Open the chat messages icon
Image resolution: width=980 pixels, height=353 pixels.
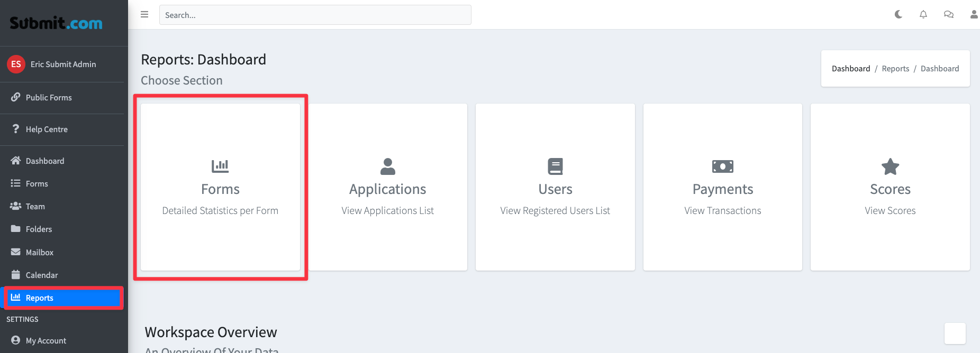(949, 14)
